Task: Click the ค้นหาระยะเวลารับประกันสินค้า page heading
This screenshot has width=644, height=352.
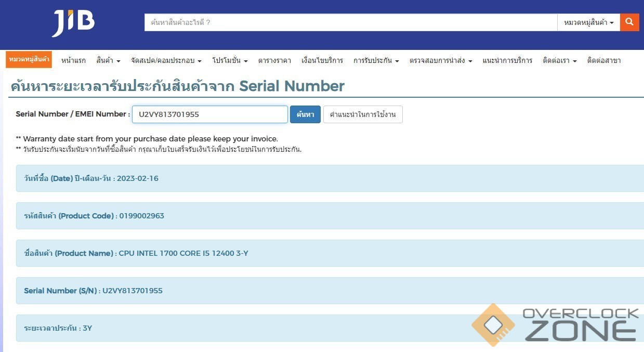Action: point(177,86)
